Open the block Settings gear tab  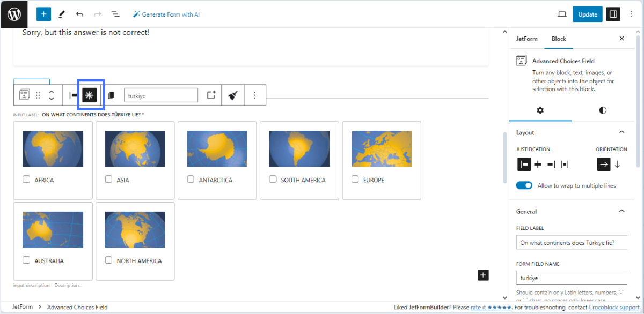540,110
